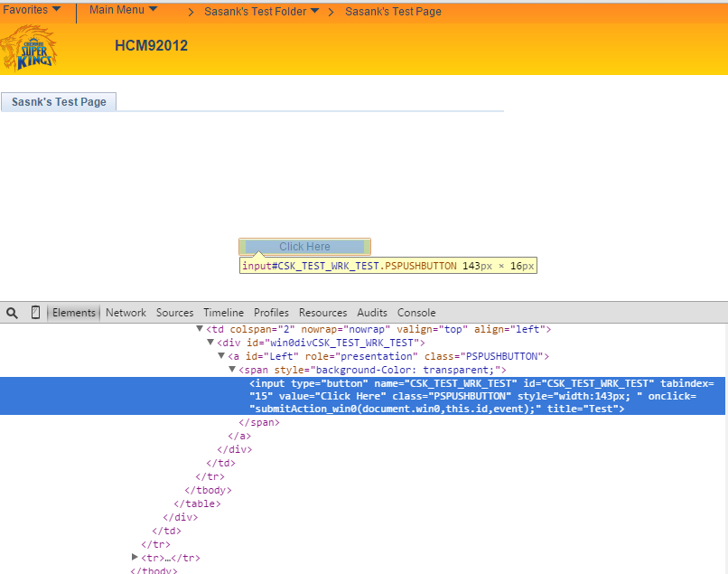The width and height of the screenshot is (728, 574).
Task: Select the closing </a> tag line
Action: 239,436
